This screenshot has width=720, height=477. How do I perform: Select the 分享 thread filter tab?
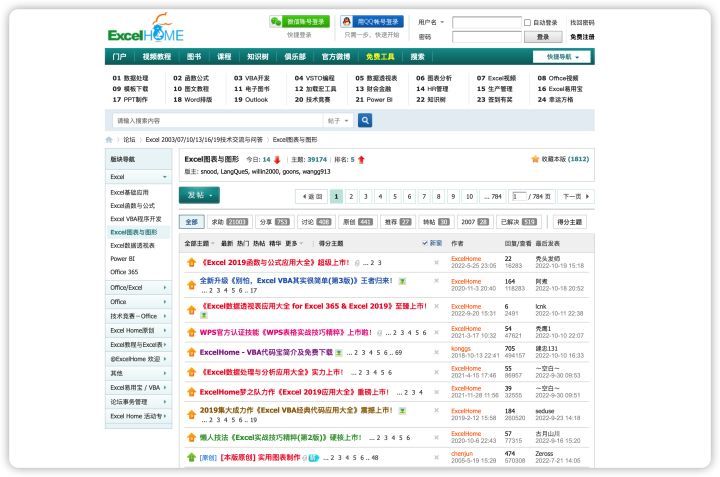tap(274, 222)
